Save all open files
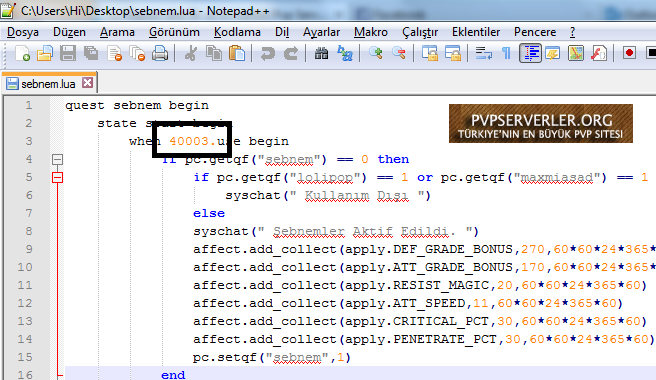Image resolution: width=656 pixels, height=380 pixels. 91,54
